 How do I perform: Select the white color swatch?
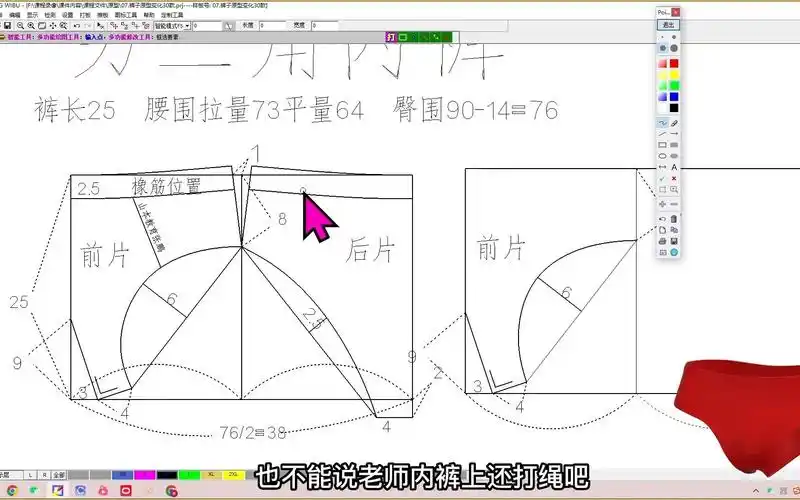click(x=662, y=108)
